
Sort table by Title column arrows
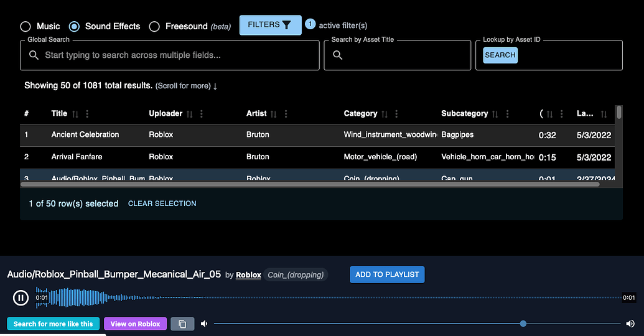(x=75, y=114)
